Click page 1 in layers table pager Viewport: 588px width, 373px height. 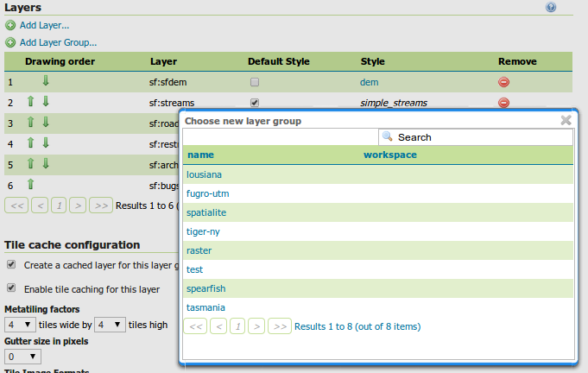pyautogui.click(x=59, y=205)
